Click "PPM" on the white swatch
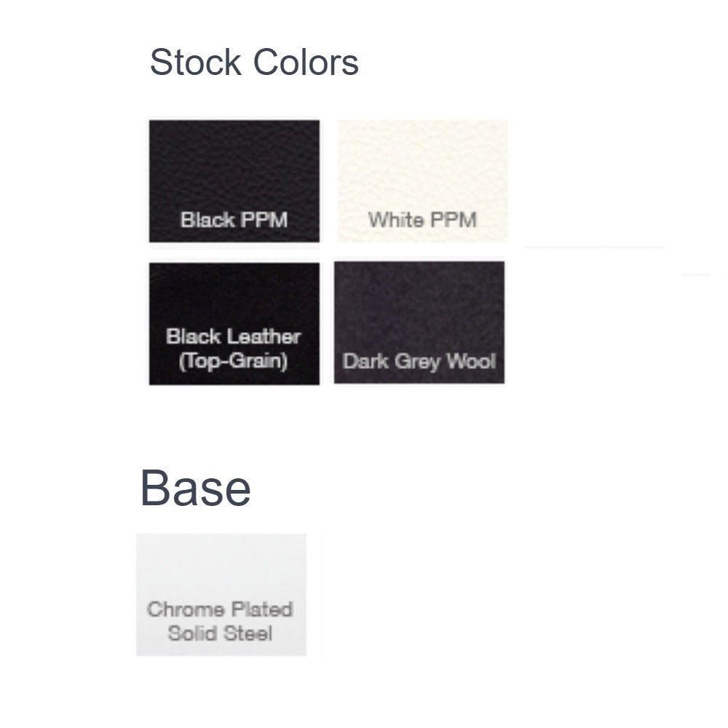Screen dimensions: 728x728 click(x=451, y=220)
